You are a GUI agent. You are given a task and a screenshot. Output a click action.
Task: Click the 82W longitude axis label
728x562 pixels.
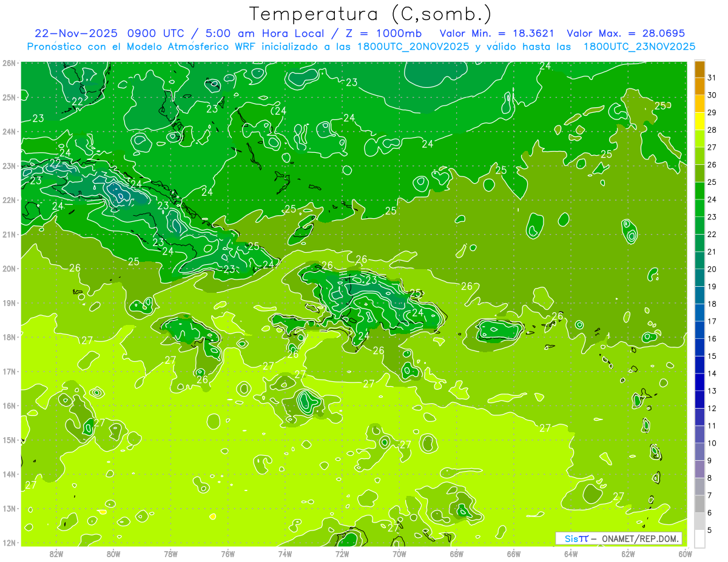tap(56, 553)
